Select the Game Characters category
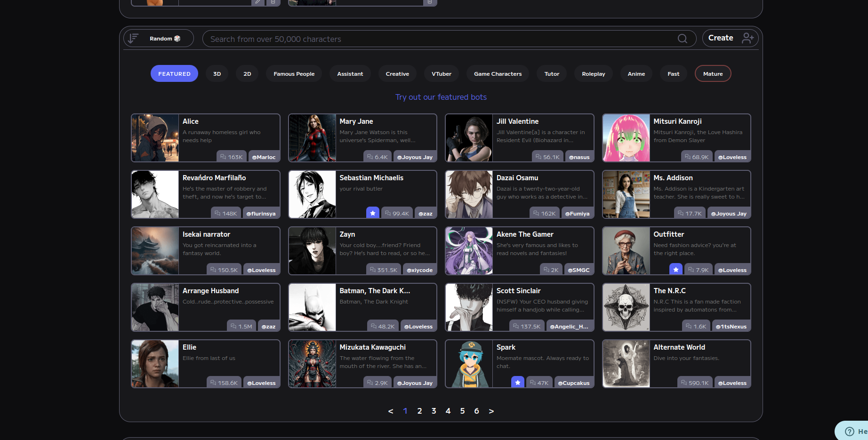This screenshot has width=868, height=440. [x=498, y=74]
